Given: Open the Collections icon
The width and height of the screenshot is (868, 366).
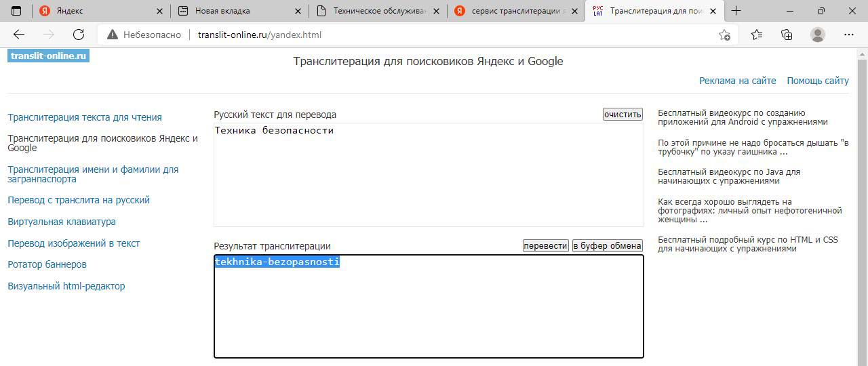Looking at the screenshot, I should [x=787, y=35].
